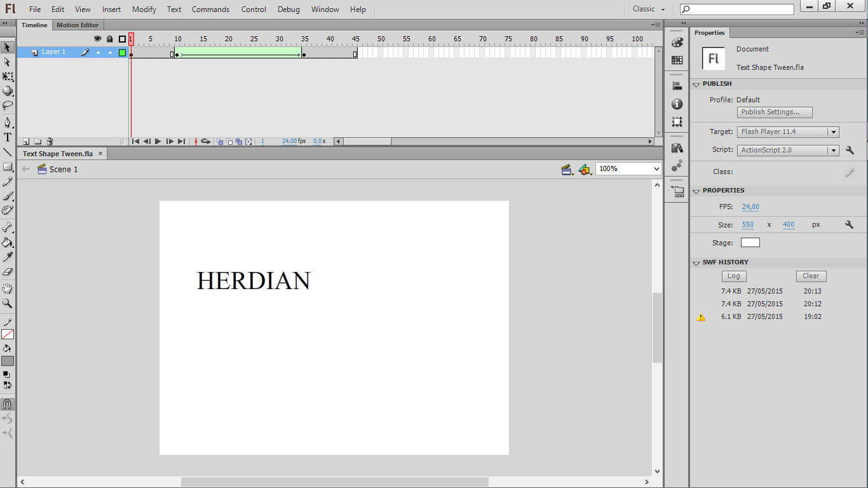Select the Line tool

pos(8,152)
